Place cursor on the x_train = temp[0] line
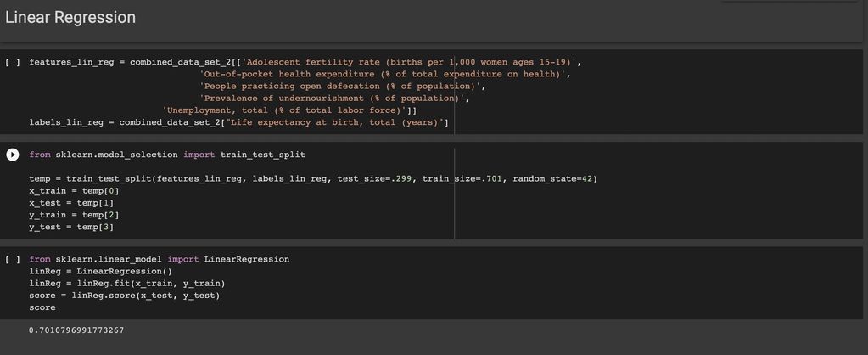The height and width of the screenshot is (355, 868). pos(74,191)
